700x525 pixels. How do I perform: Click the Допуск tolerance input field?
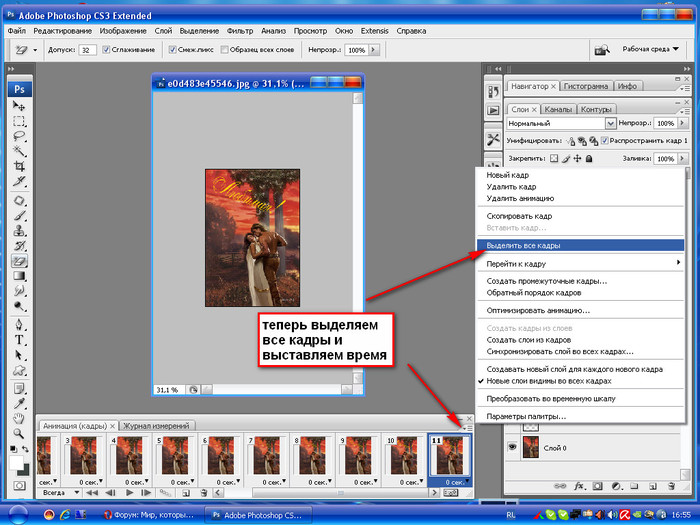pyautogui.click(x=87, y=50)
